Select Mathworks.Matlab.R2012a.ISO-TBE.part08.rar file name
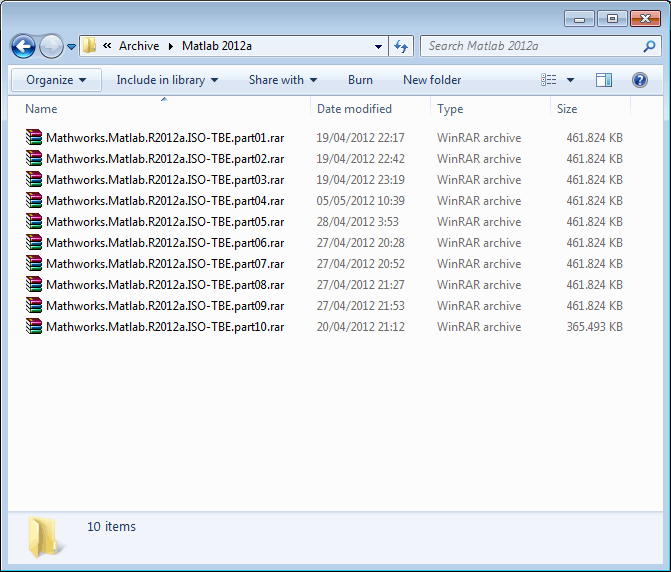Viewport: 671px width, 572px height. tap(165, 285)
